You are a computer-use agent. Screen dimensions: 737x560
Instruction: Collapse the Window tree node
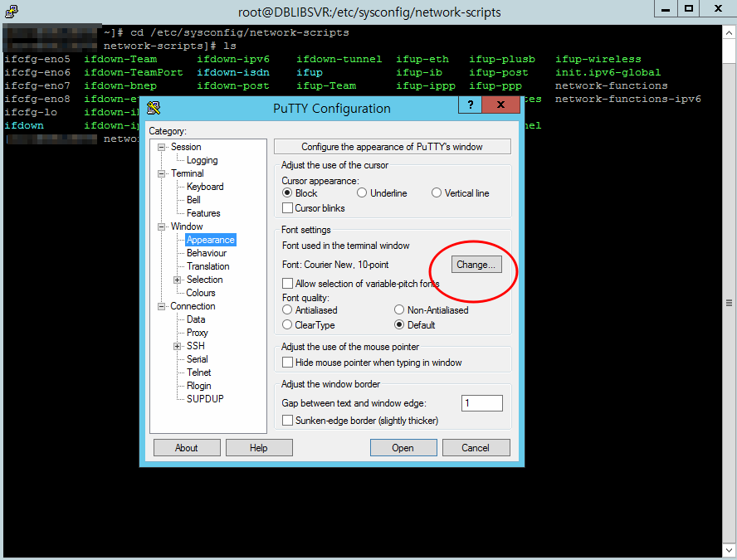[161, 227]
